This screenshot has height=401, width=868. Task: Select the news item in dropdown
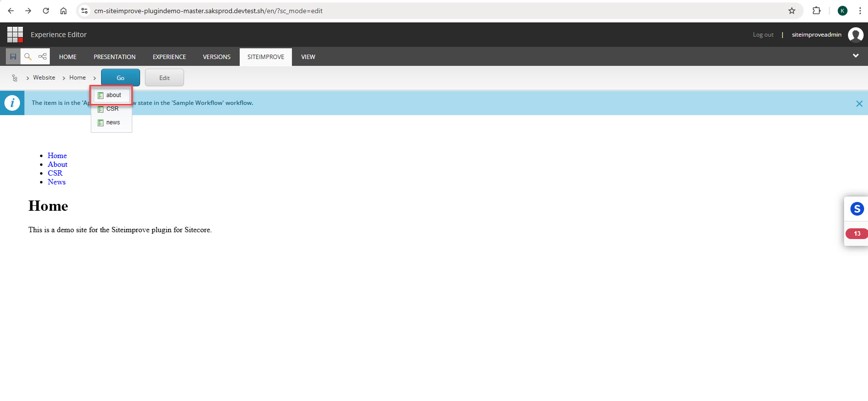tap(111, 122)
